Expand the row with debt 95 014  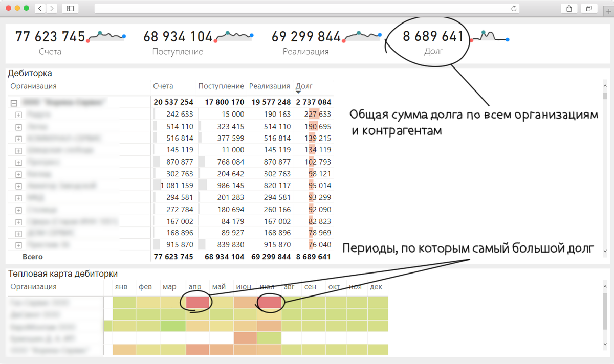click(19, 186)
